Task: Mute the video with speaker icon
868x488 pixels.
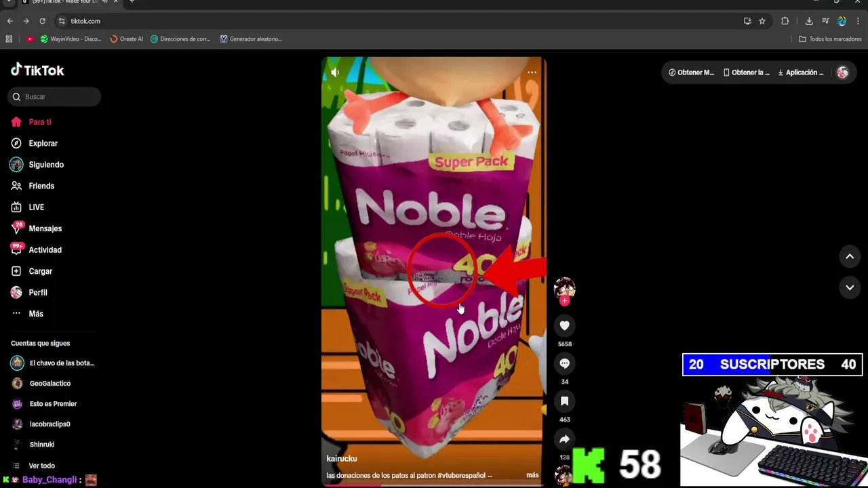Action: coord(335,72)
